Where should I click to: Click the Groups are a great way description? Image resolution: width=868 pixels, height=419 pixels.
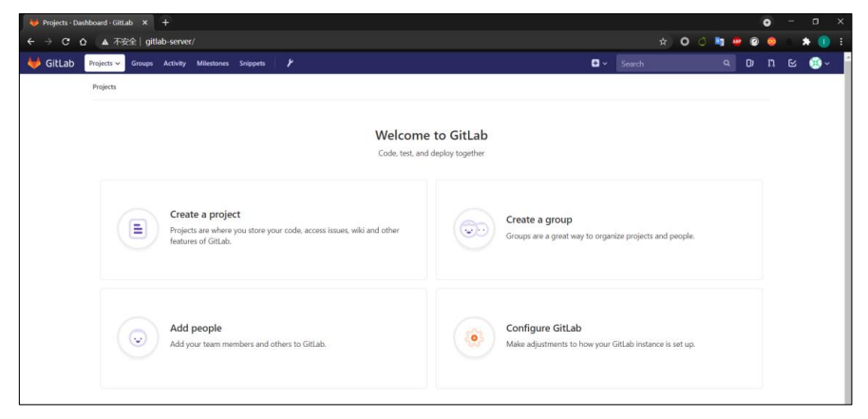[x=600, y=236]
